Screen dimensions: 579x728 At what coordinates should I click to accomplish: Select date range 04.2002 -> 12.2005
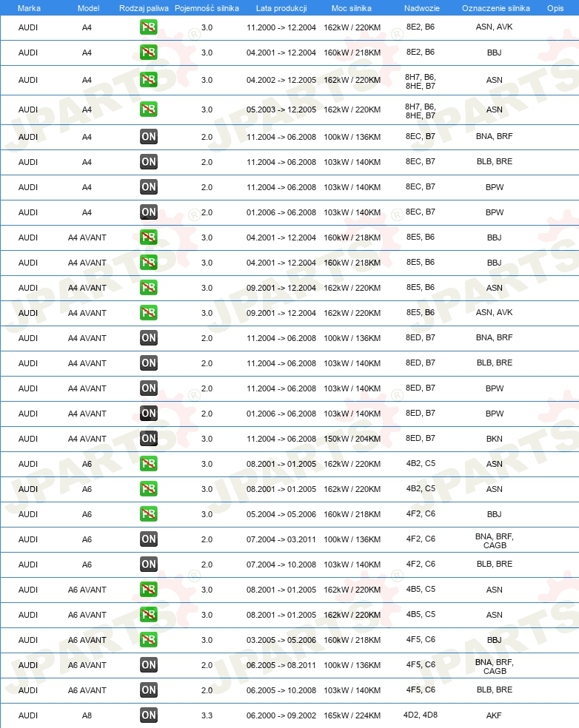coord(281,80)
